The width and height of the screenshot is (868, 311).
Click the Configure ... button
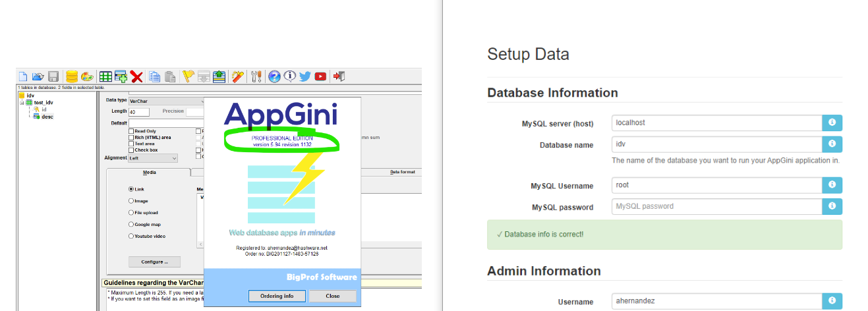(x=154, y=262)
